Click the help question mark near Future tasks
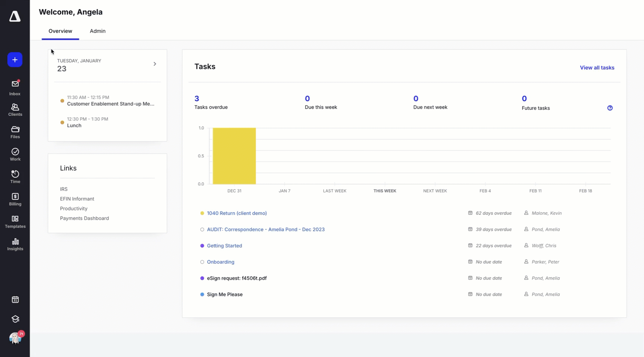The image size is (644, 357). pyautogui.click(x=610, y=108)
